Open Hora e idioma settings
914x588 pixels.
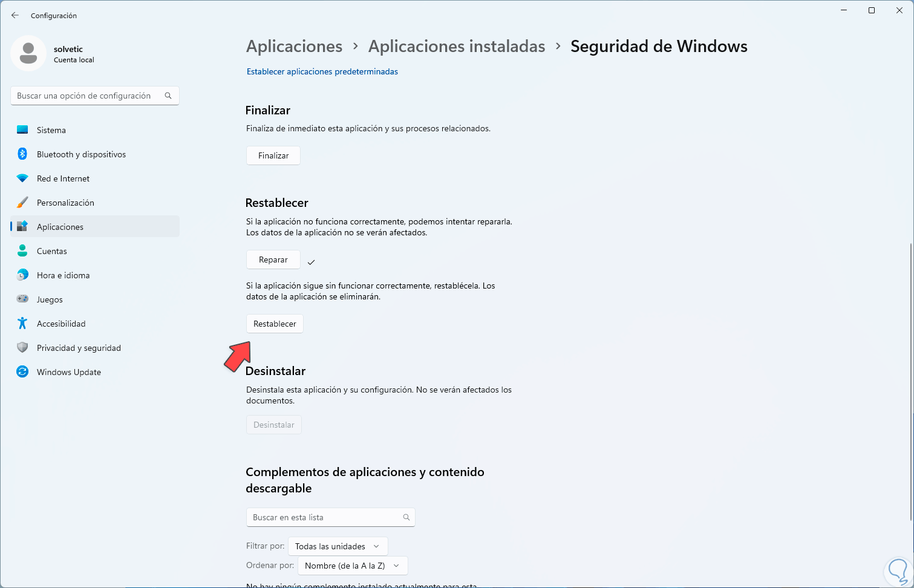tap(95, 275)
